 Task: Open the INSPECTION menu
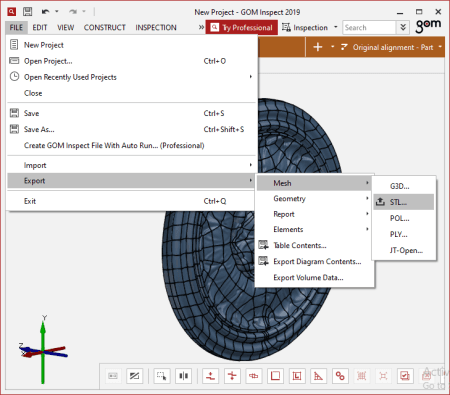(x=156, y=28)
